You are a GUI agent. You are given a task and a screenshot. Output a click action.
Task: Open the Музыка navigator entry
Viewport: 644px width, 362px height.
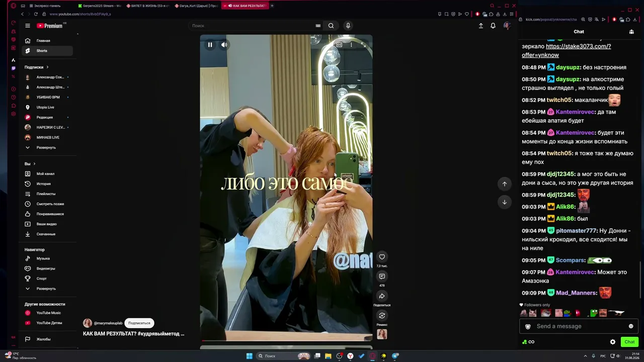click(x=47, y=258)
